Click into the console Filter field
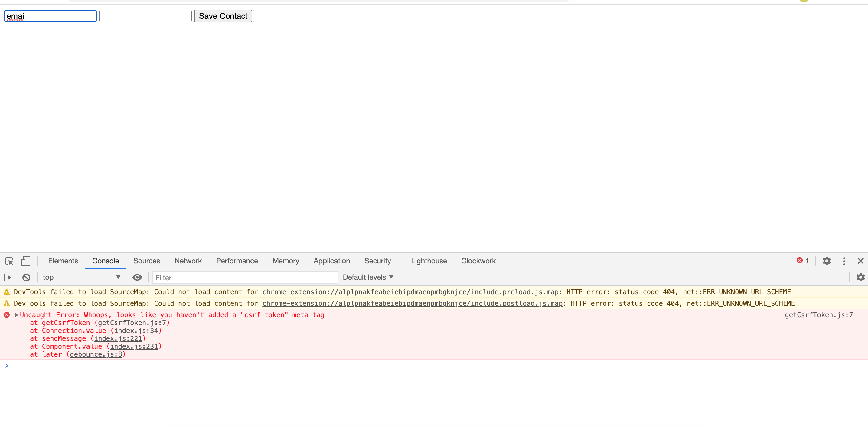Image resolution: width=868 pixels, height=428 pixels. pyautogui.click(x=245, y=278)
